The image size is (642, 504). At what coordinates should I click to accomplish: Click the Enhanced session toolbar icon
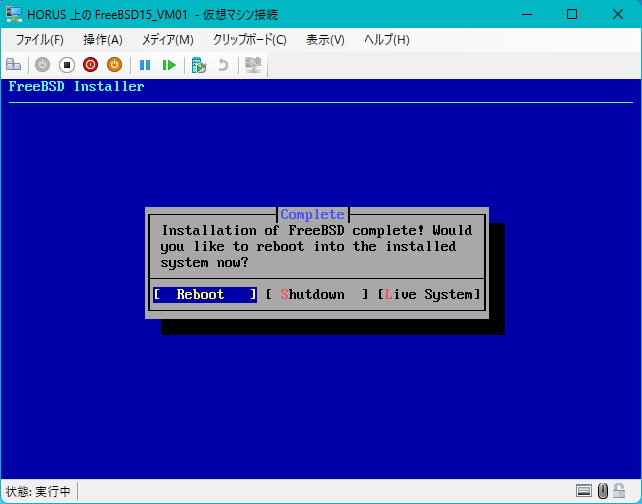(x=253, y=65)
